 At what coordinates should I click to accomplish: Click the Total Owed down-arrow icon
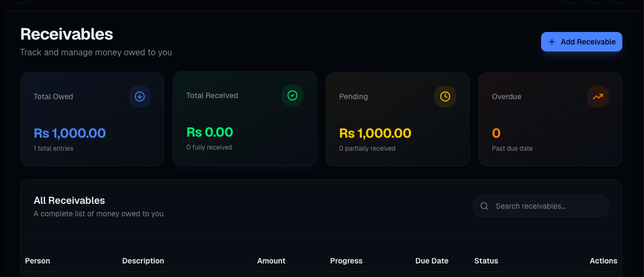tap(140, 96)
